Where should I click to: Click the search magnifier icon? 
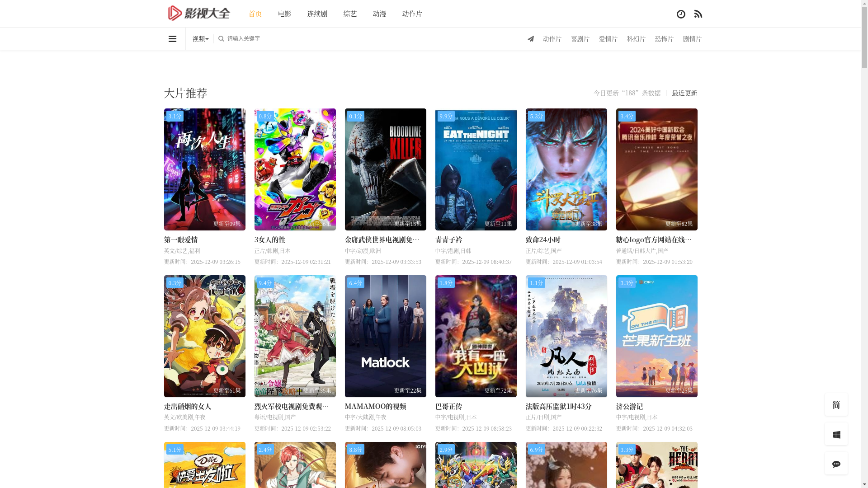(x=221, y=39)
